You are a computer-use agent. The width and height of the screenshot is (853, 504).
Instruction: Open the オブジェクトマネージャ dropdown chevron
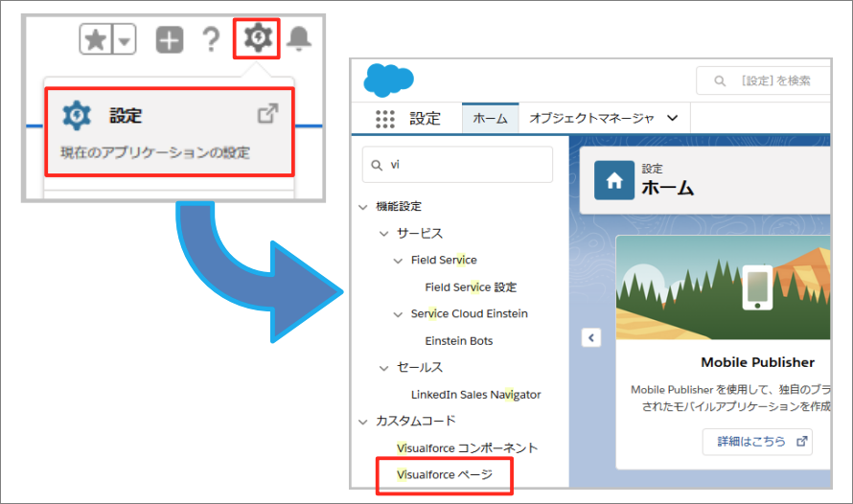coord(673,118)
